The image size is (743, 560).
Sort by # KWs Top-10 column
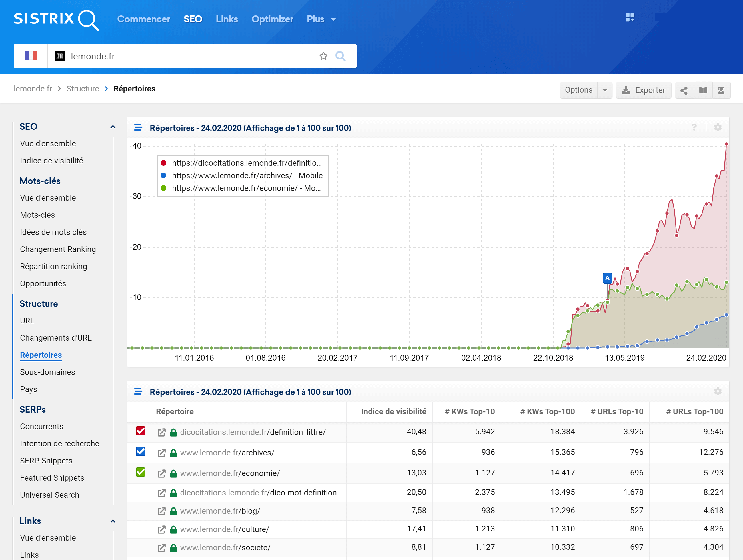(x=470, y=412)
